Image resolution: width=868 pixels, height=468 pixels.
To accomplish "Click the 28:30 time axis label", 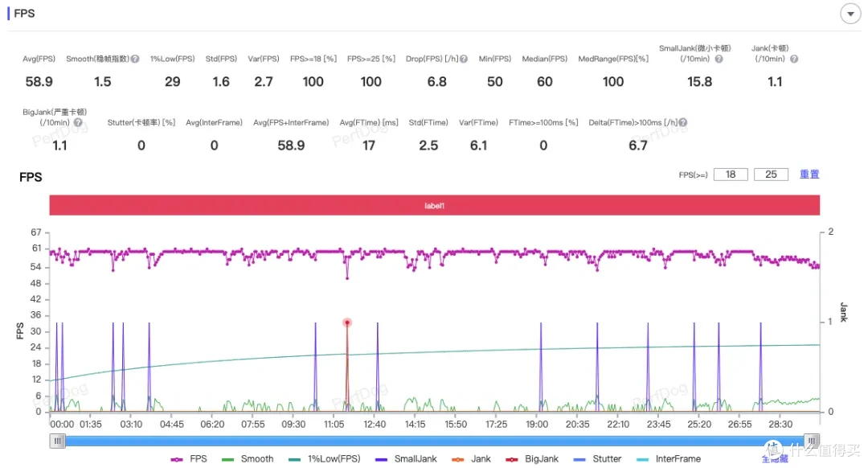I will pos(780,425).
